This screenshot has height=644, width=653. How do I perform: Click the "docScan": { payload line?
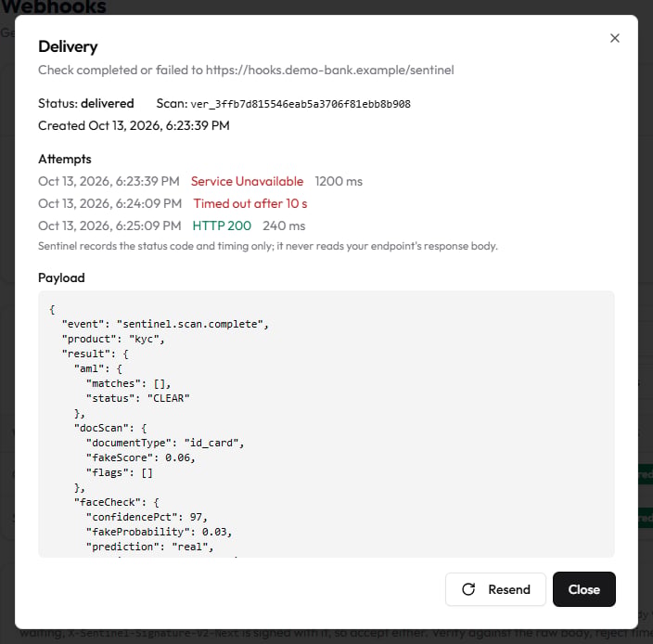tap(110, 428)
